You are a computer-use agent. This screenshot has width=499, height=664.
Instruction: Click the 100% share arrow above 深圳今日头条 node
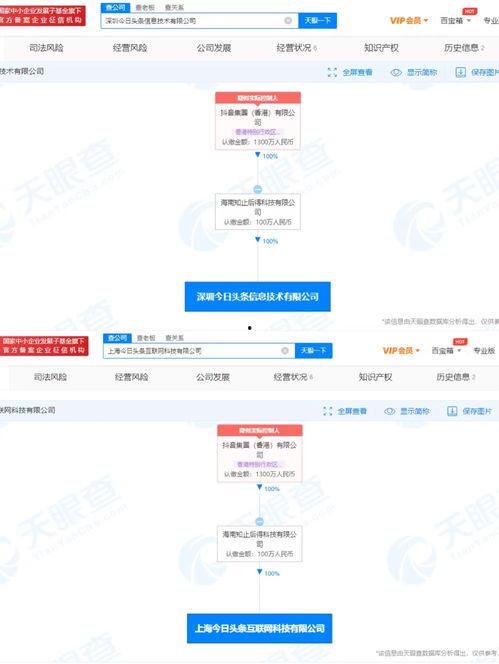266,241
